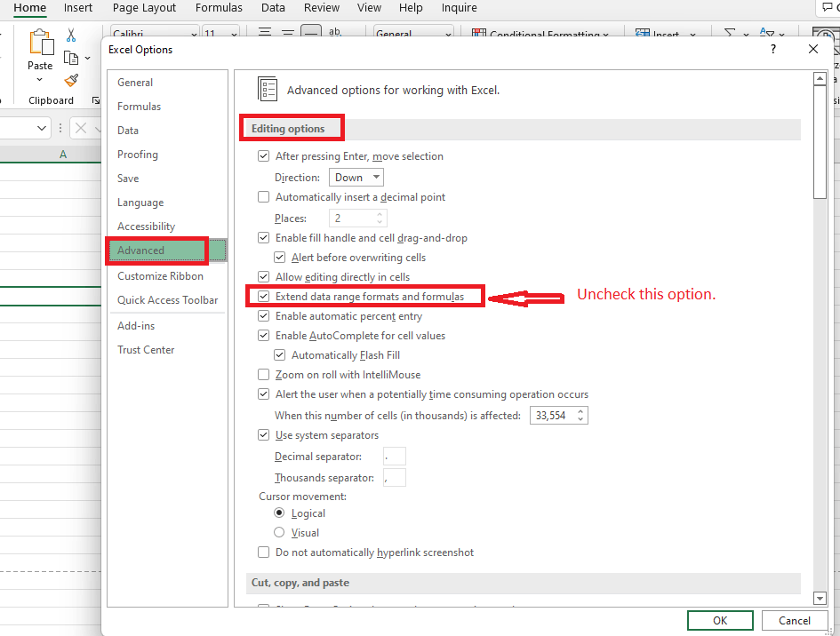Viewport: 840px width, 636px height.
Task: Click the Insert cells icon
Action: click(643, 34)
